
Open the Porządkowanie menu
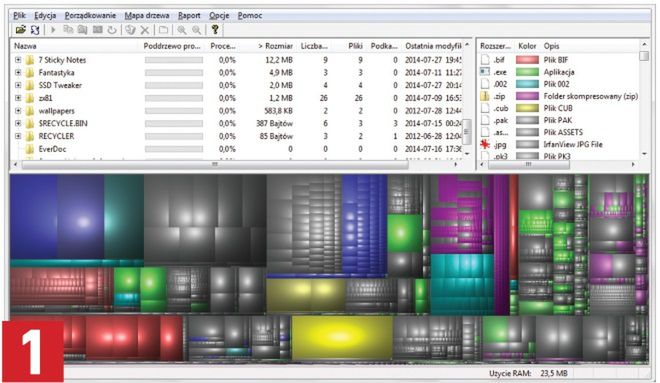point(90,16)
